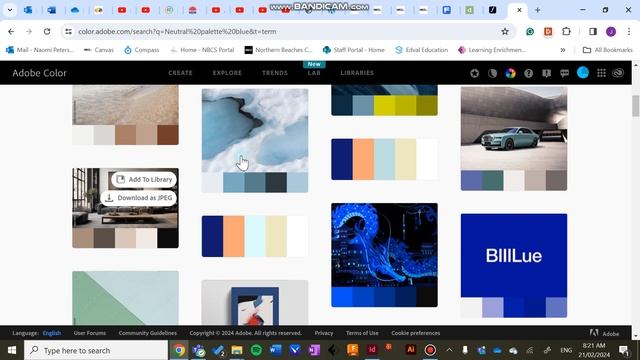
Task: Select the lavender swatch under BlllLue card
Action: pos(493,307)
